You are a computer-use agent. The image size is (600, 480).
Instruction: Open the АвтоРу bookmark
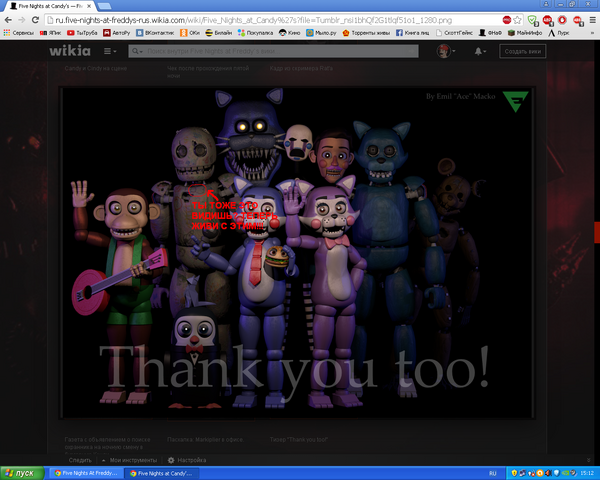point(117,33)
